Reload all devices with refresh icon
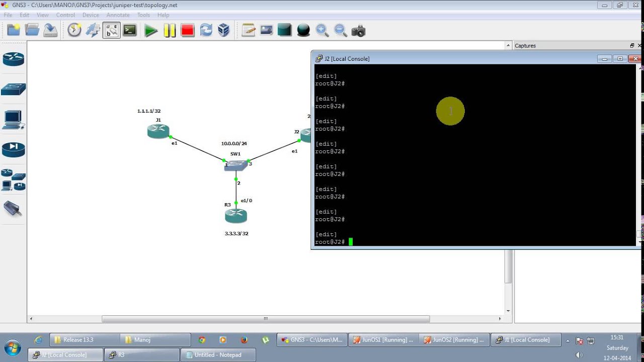 click(205, 30)
